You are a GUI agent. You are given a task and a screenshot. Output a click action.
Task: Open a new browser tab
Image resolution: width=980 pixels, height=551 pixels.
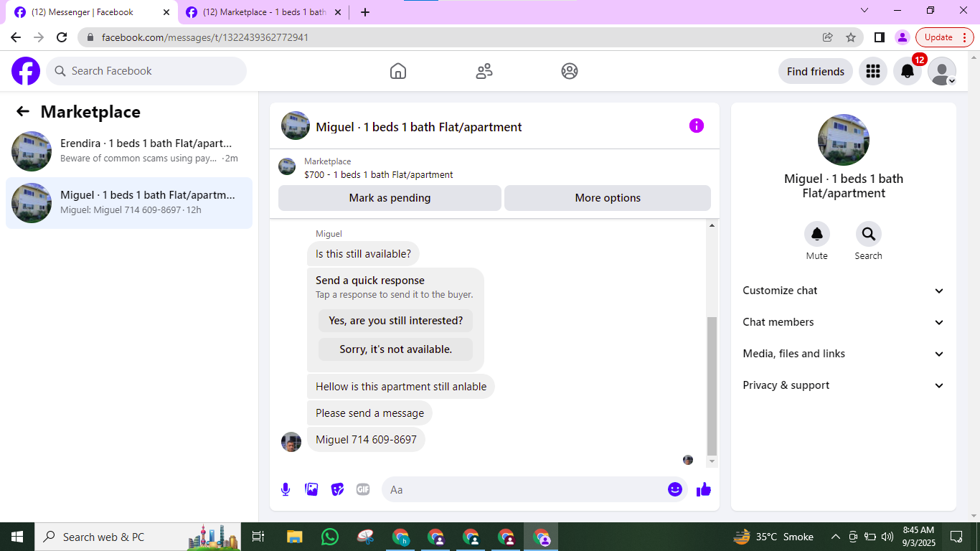[365, 11]
